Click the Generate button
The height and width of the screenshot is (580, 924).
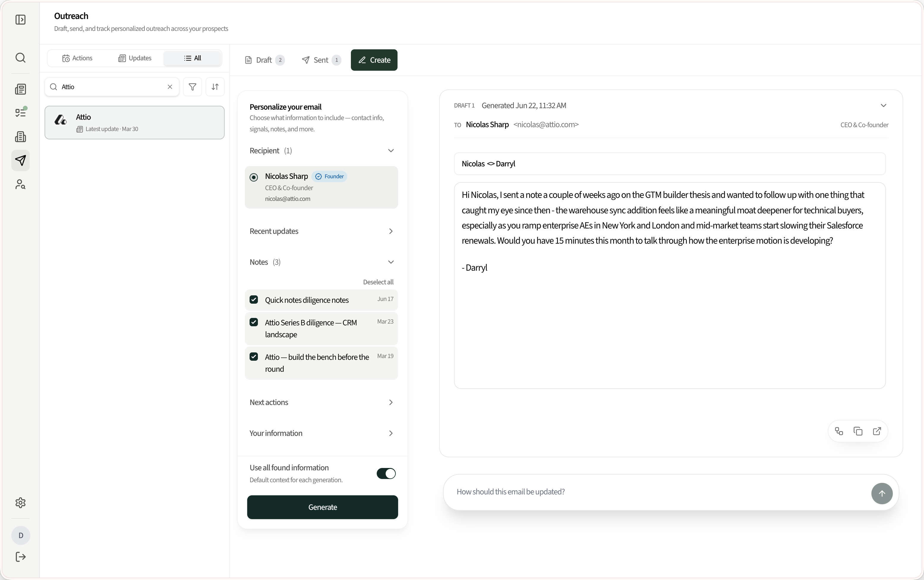322,507
